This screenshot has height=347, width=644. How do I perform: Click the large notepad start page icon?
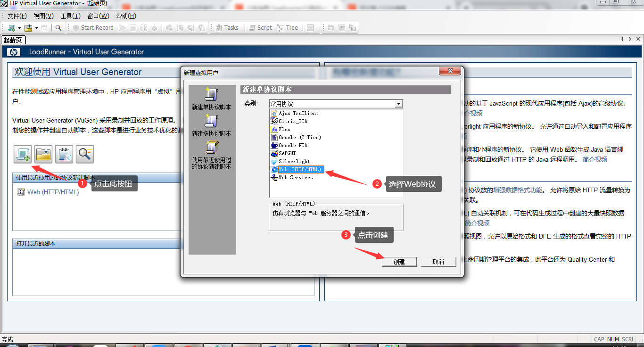point(64,154)
